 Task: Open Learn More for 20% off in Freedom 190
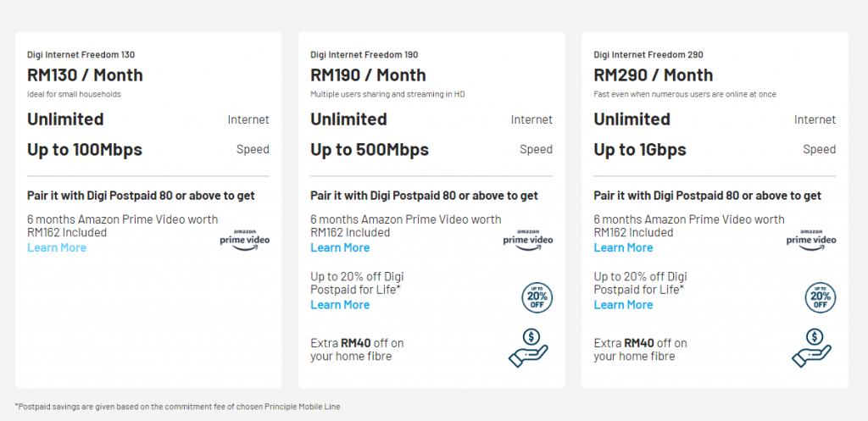click(x=340, y=305)
